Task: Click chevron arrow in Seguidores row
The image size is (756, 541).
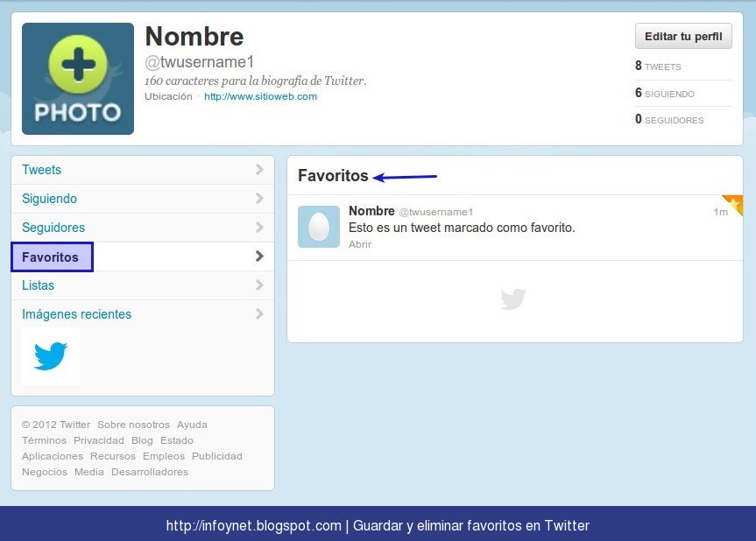Action: 259,228
